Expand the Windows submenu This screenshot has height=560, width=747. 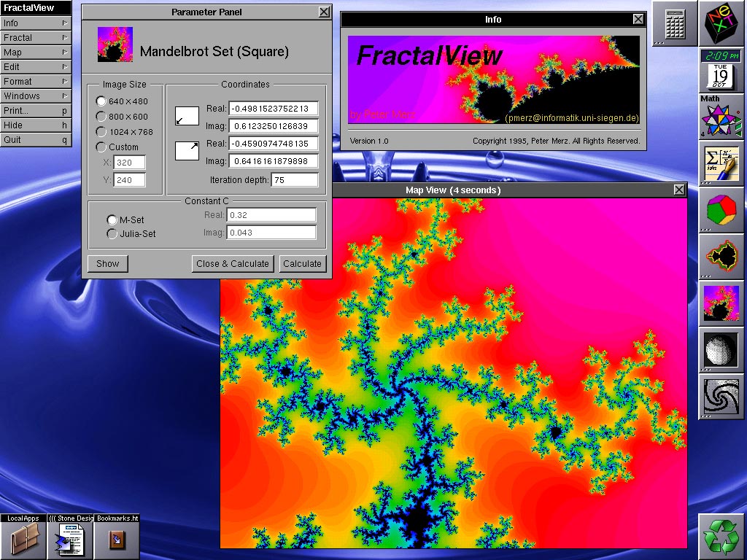pos(36,96)
